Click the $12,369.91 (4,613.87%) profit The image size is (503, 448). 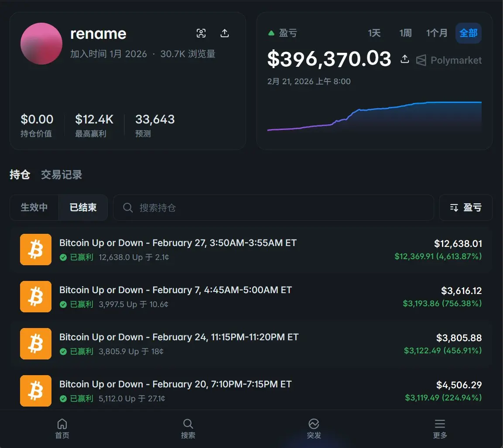438,256
